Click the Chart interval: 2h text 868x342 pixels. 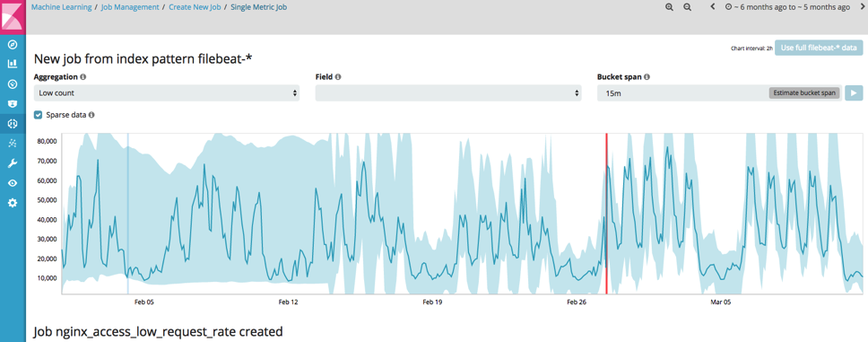coord(751,48)
